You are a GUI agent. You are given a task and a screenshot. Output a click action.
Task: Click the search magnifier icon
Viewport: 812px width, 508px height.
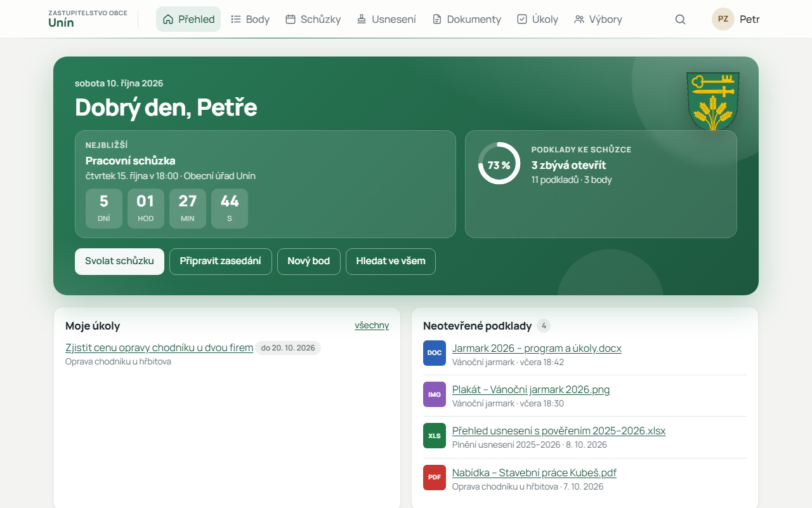pyautogui.click(x=680, y=19)
